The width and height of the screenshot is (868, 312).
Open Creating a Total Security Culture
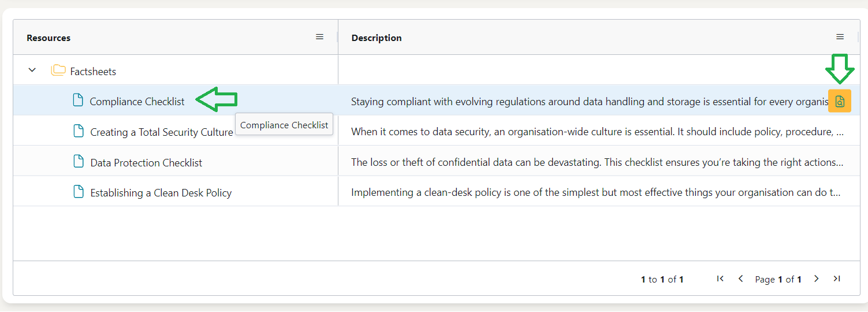[161, 132]
